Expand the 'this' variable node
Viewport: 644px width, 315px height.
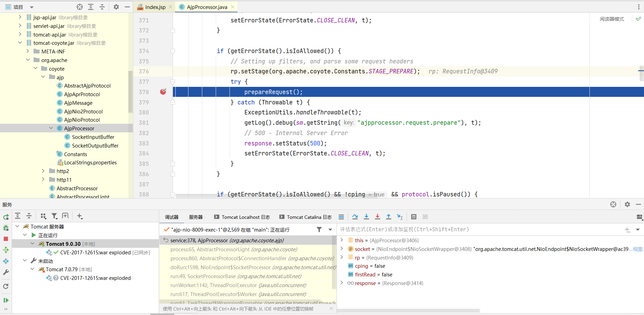pyautogui.click(x=342, y=240)
